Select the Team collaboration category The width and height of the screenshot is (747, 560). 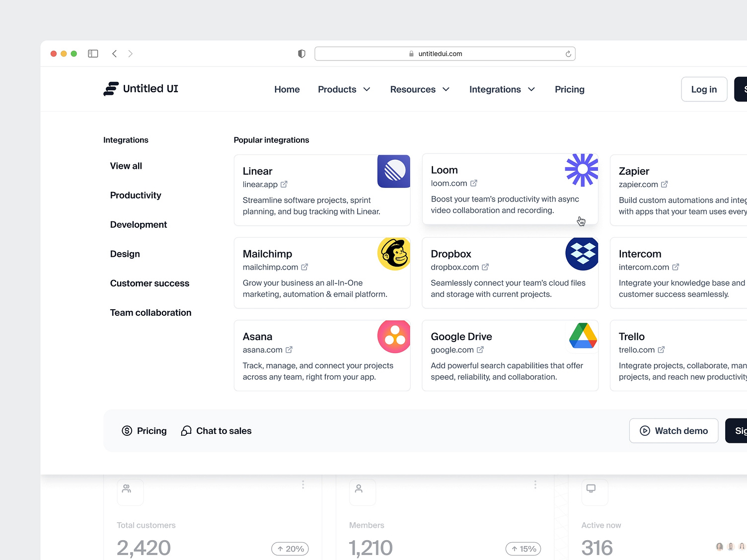point(151,312)
